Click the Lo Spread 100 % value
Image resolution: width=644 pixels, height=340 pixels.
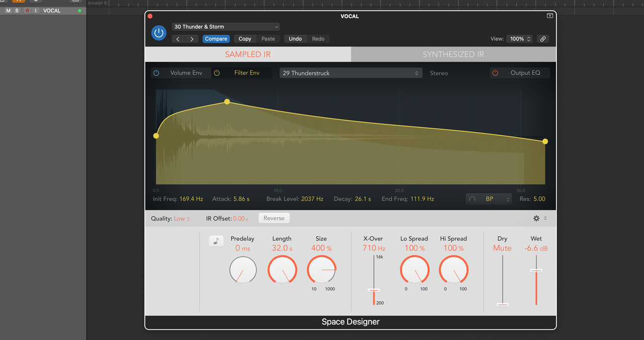click(415, 248)
